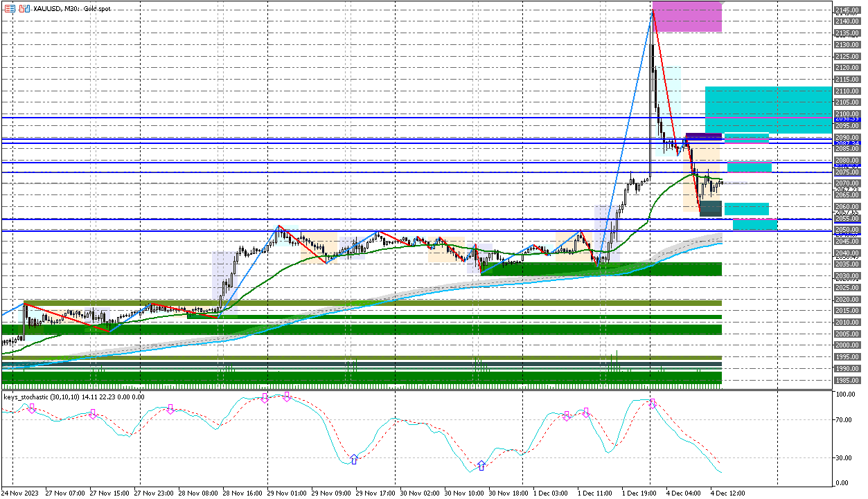
Task: Click the 2035.00 price label
Action: click(848, 264)
